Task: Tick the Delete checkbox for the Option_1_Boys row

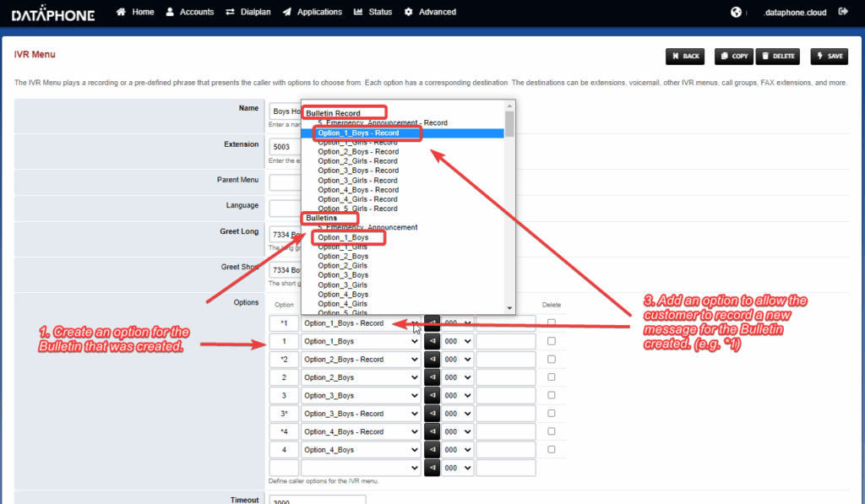Action: click(552, 341)
